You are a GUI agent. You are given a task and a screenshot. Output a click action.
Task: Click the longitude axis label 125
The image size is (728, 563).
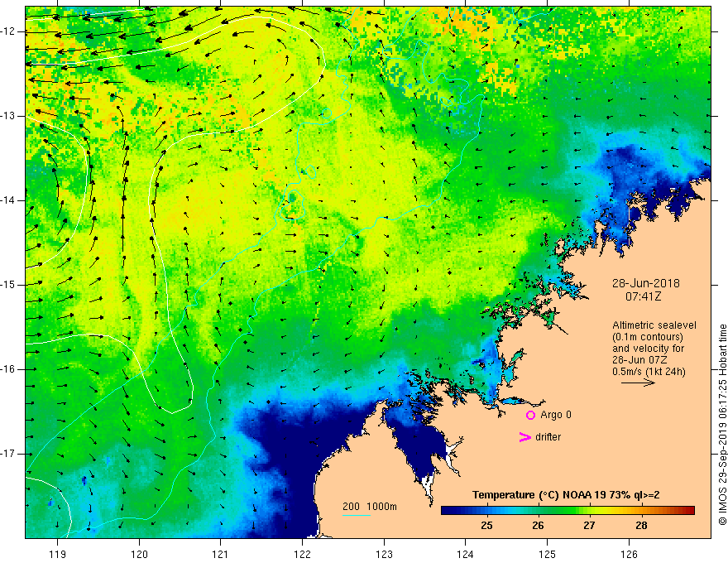point(548,554)
